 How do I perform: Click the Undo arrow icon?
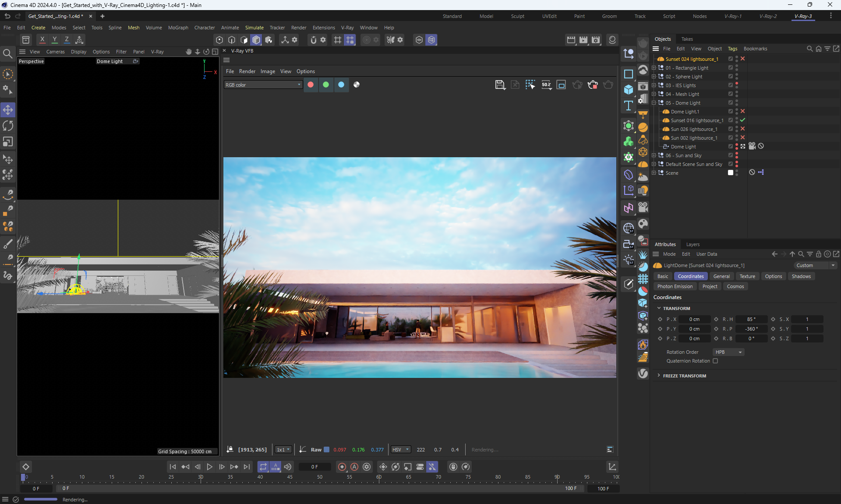pos(7,16)
